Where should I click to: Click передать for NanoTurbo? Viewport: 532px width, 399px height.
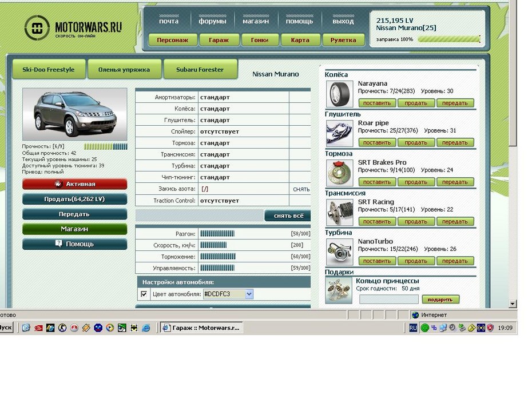pyautogui.click(x=455, y=261)
